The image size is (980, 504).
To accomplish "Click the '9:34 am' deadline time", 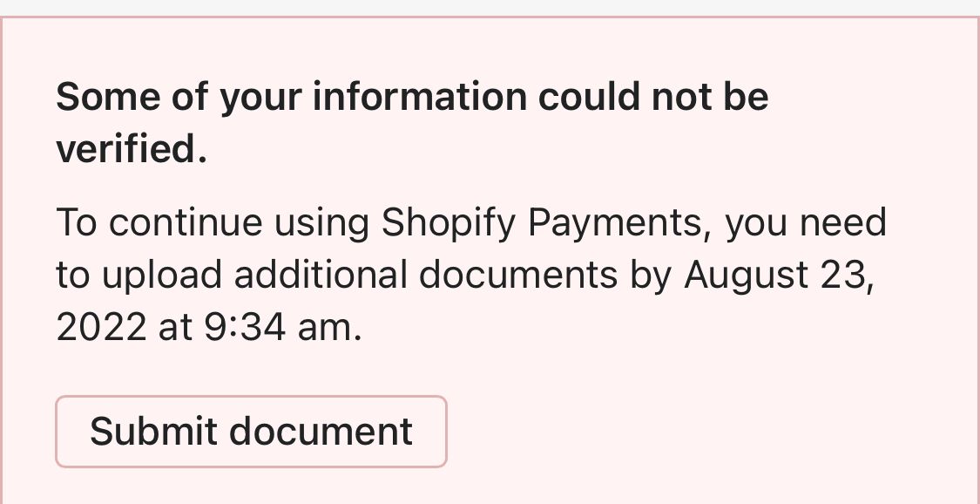I will coord(282,328).
